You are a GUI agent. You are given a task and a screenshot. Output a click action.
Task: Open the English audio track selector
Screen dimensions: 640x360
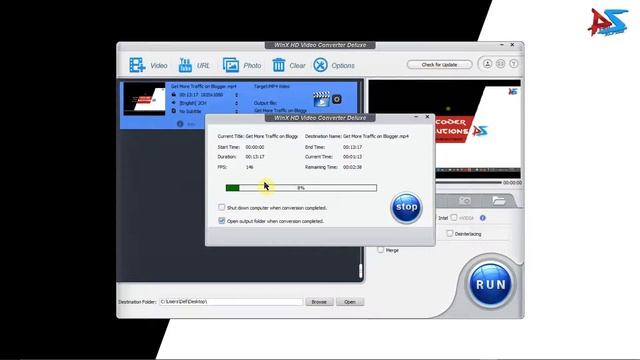(x=236, y=103)
